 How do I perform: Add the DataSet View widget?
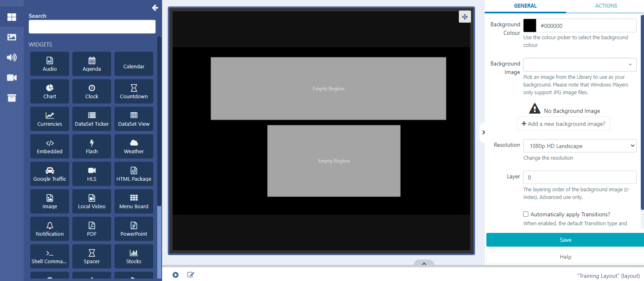(x=134, y=119)
